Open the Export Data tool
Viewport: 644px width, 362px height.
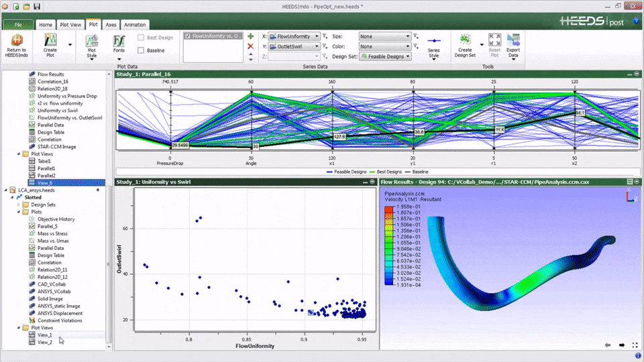click(513, 47)
